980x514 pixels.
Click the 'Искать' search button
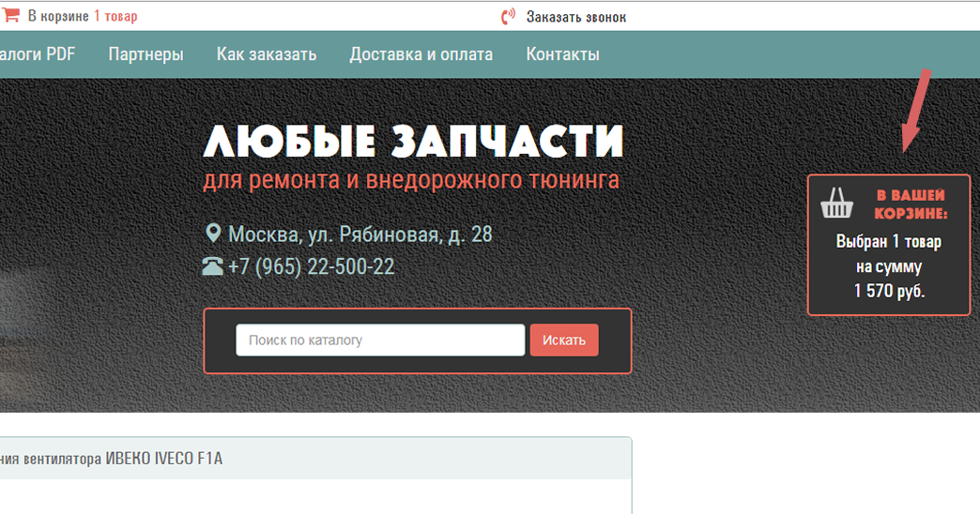click(564, 340)
